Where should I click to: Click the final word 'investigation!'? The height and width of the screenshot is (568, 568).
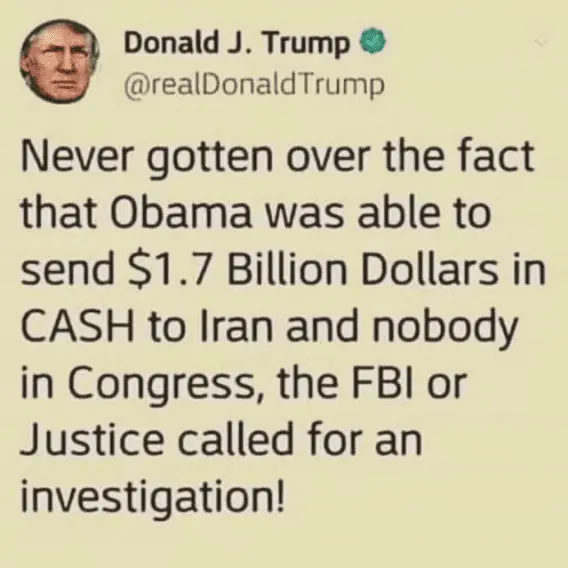pos(152,498)
